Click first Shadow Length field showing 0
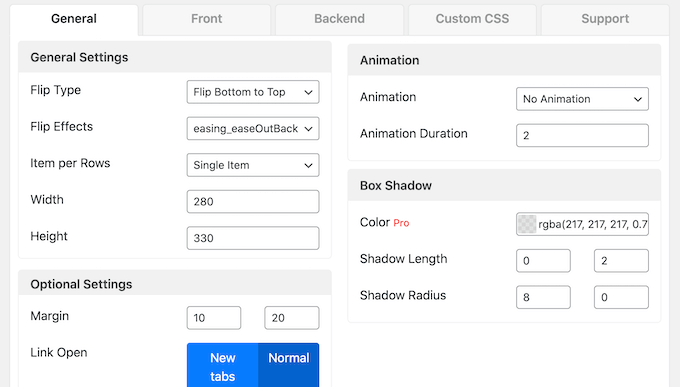The width and height of the screenshot is (680, 387). click(x=543, y=261)
